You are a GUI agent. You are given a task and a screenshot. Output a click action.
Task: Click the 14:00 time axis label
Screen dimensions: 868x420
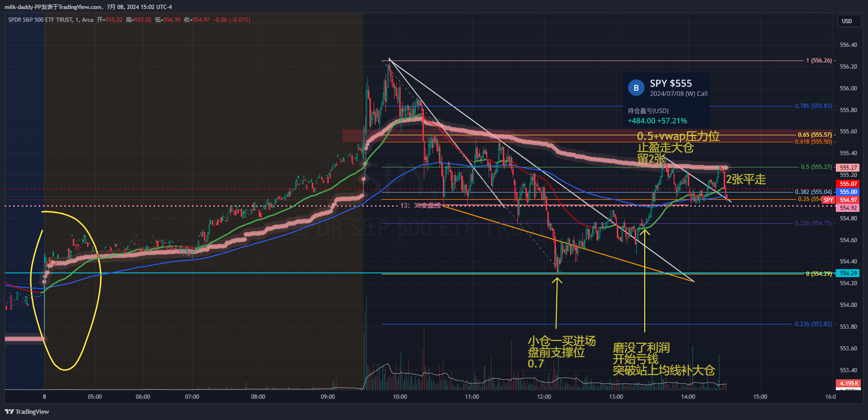point(688,397)
